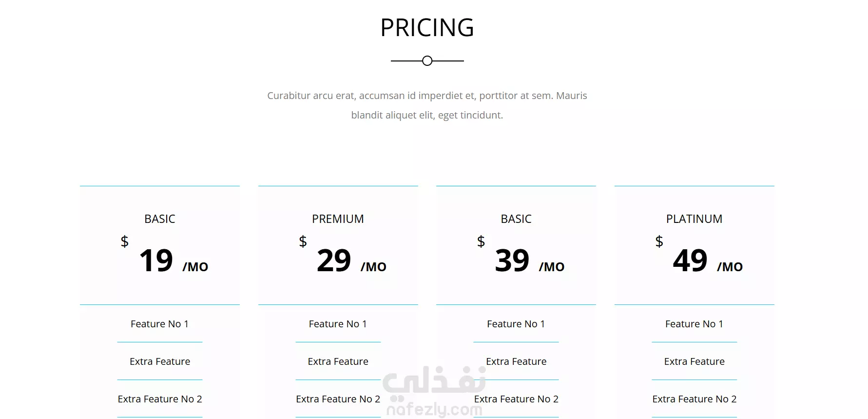Click Extra Feature in the $19 plan
The height and width of the screenshot is (419, 868).
[160, 361]
